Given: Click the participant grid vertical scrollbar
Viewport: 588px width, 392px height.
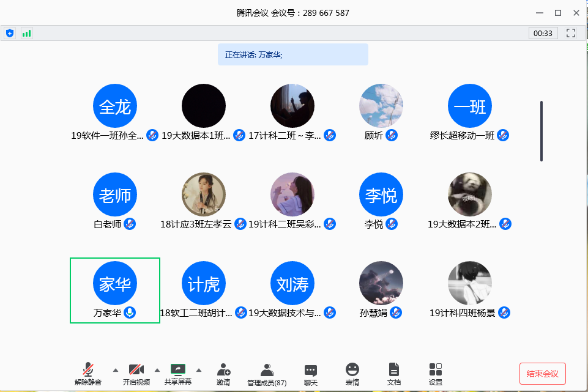Looking at the screenshot, I should pyautogui.click(x=541, y=131).
